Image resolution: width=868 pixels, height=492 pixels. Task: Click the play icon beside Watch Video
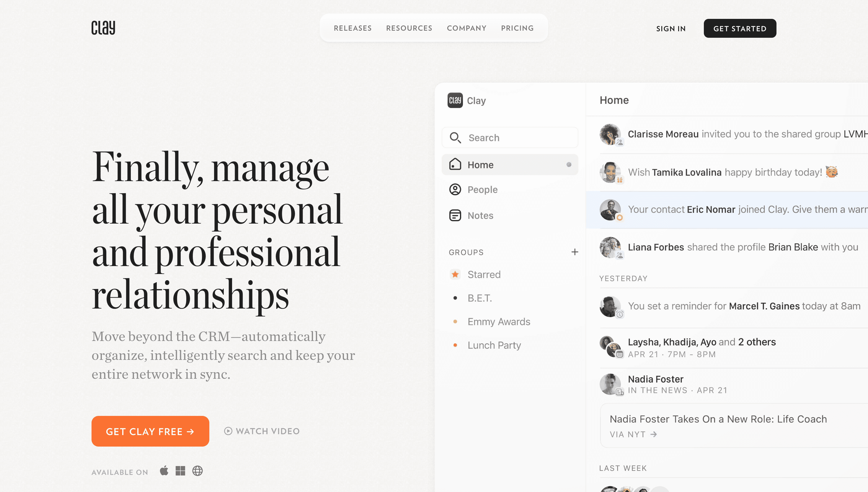tap(228, 431)
